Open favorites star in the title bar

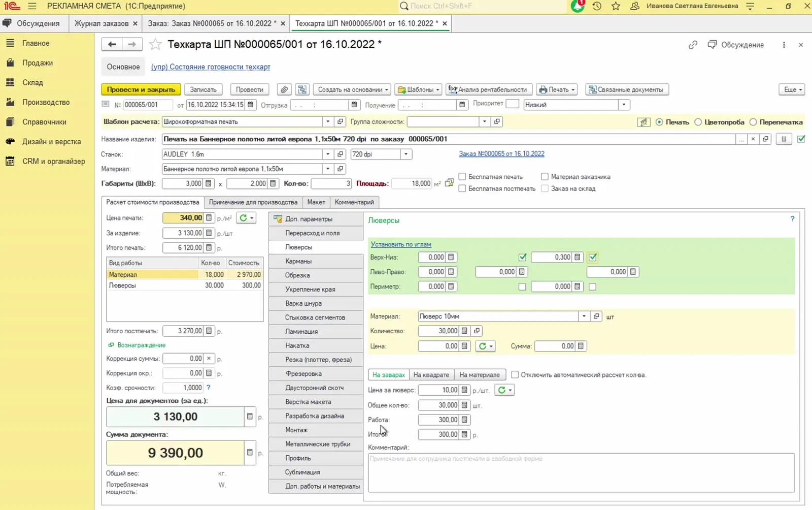[x=616, y=6]
